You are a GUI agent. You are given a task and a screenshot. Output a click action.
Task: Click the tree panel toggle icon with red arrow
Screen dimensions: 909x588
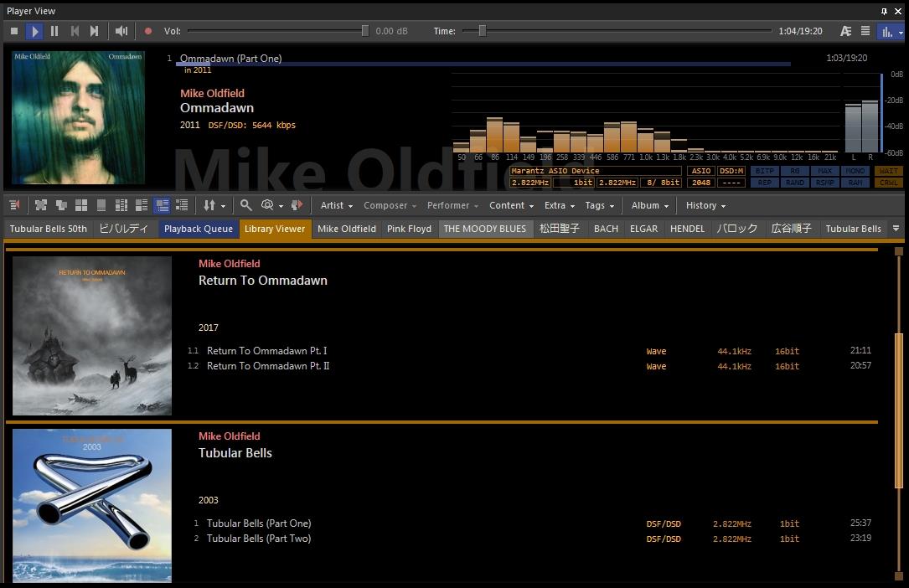pos(14,205)
